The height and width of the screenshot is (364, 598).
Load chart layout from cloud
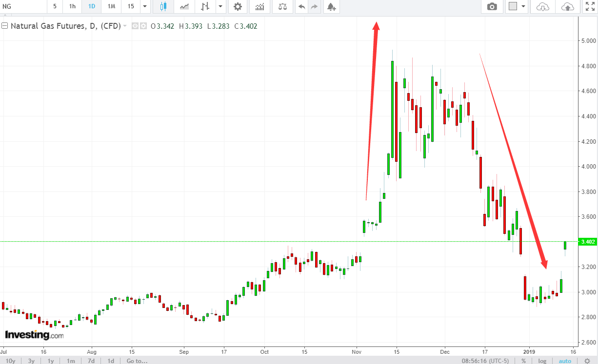542,7
